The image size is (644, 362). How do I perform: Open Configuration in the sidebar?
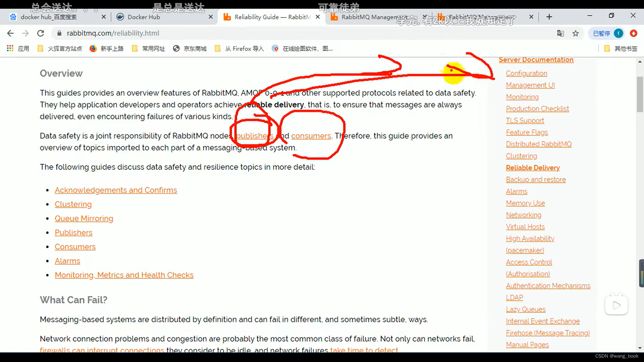(x=526, y=73)
